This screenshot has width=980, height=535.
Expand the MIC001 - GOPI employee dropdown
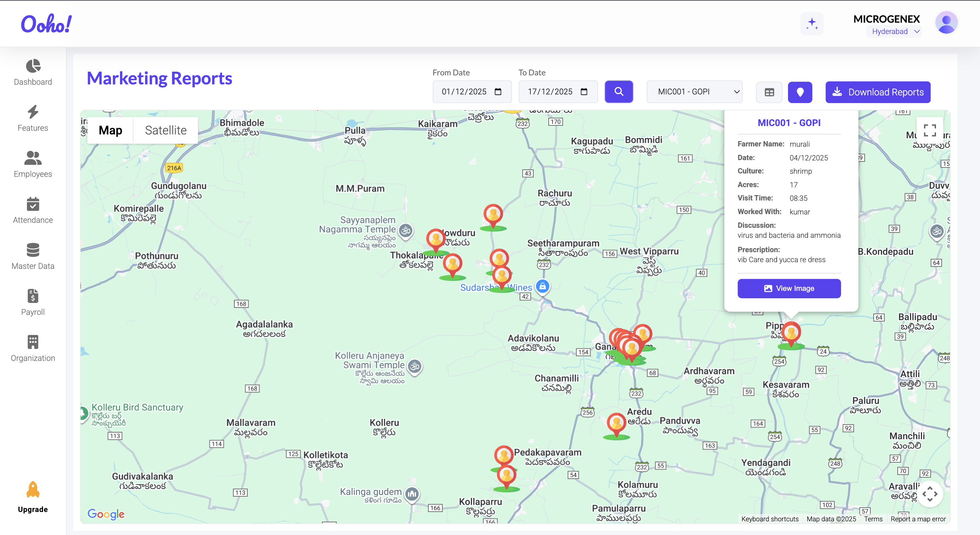(694, 92)
